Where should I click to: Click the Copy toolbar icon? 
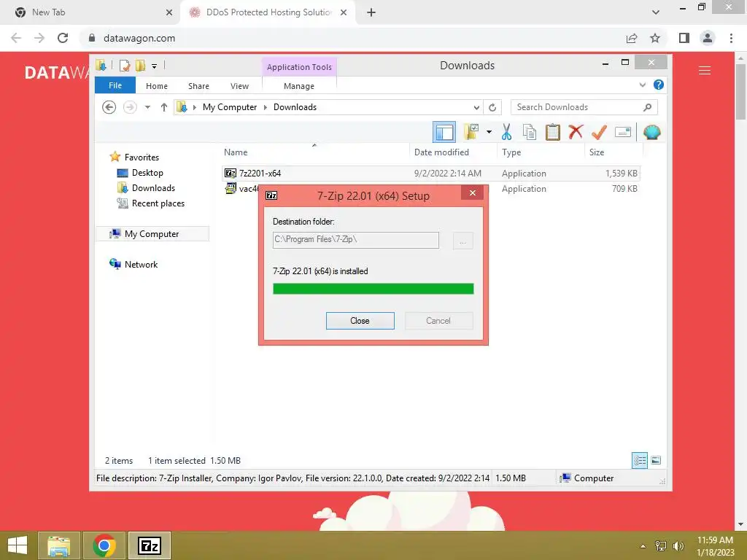pyautogui.click(x=530, y=132)
